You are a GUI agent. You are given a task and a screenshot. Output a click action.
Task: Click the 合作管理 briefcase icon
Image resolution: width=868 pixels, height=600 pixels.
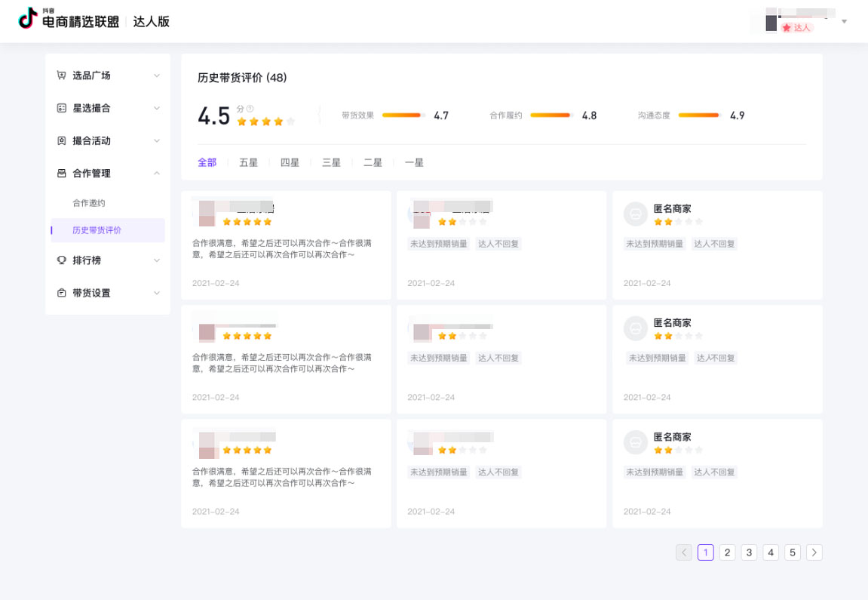(x=61, y=173)
